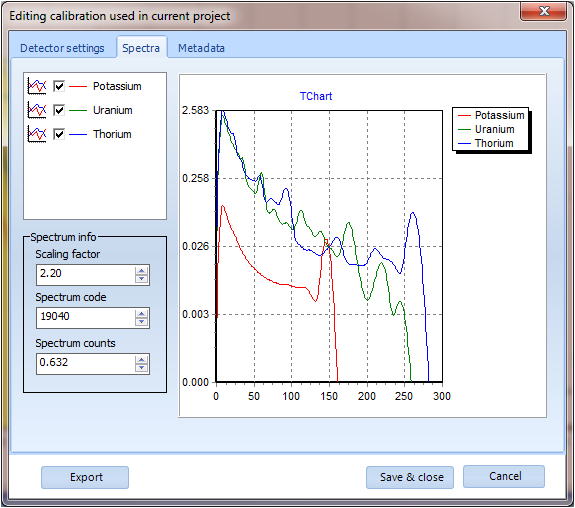Screen dimensions: 575x508
Task: Uncheck the Uranium spectrum checkbox
Action: [x=59, y=110]
